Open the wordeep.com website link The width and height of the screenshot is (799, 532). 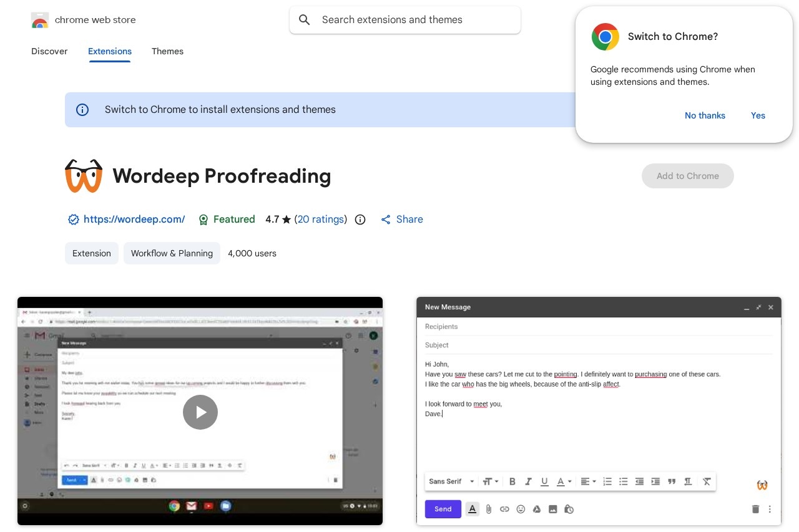pos(134,219)
